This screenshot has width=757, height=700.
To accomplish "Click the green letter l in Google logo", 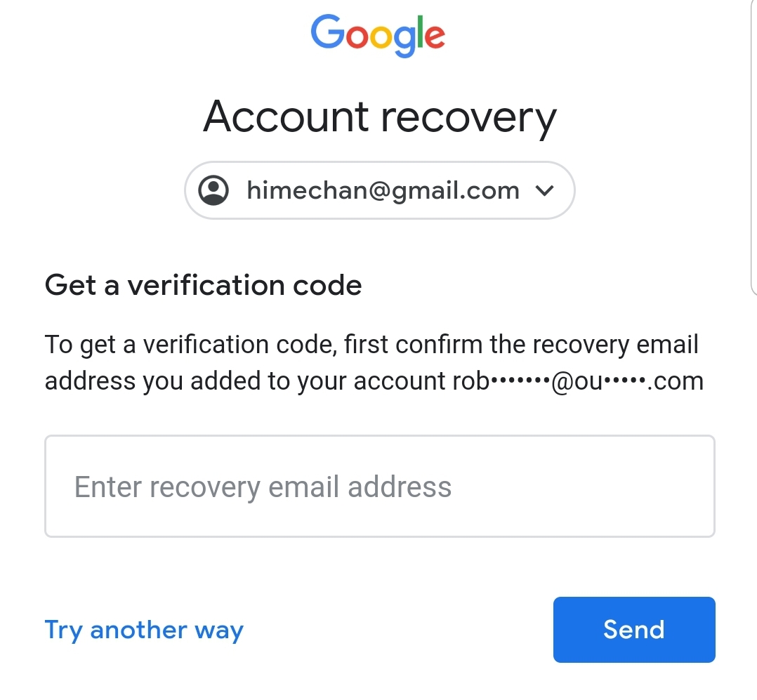I will tap(419, 32).
